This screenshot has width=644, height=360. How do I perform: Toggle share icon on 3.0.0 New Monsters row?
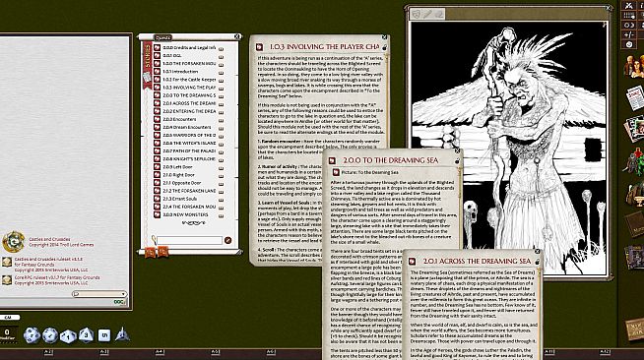(x=221, y=215)
